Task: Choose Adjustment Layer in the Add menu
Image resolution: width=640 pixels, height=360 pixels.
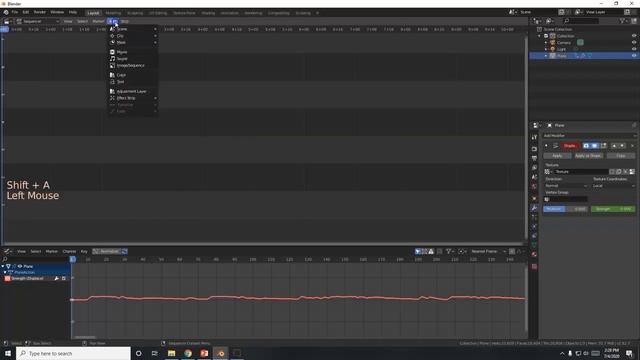Action: [x=133, y=91]
